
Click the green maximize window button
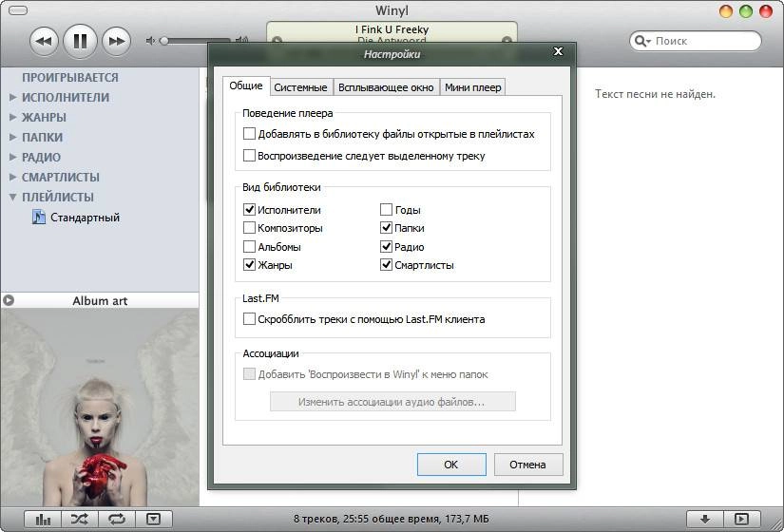[745, 11]
